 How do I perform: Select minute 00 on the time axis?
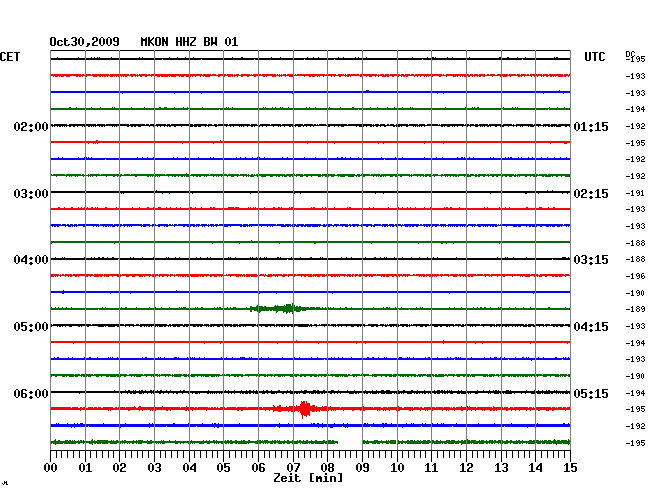(51, 467)
